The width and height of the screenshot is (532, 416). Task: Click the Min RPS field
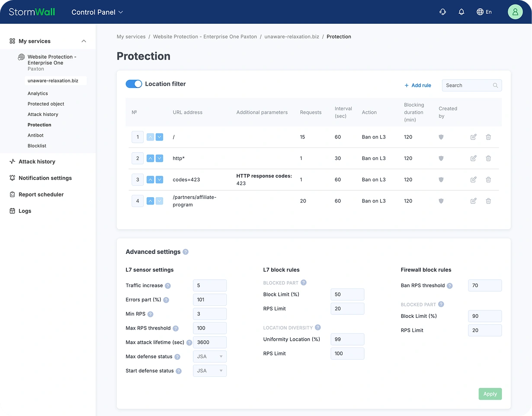(x=210, y=314)
